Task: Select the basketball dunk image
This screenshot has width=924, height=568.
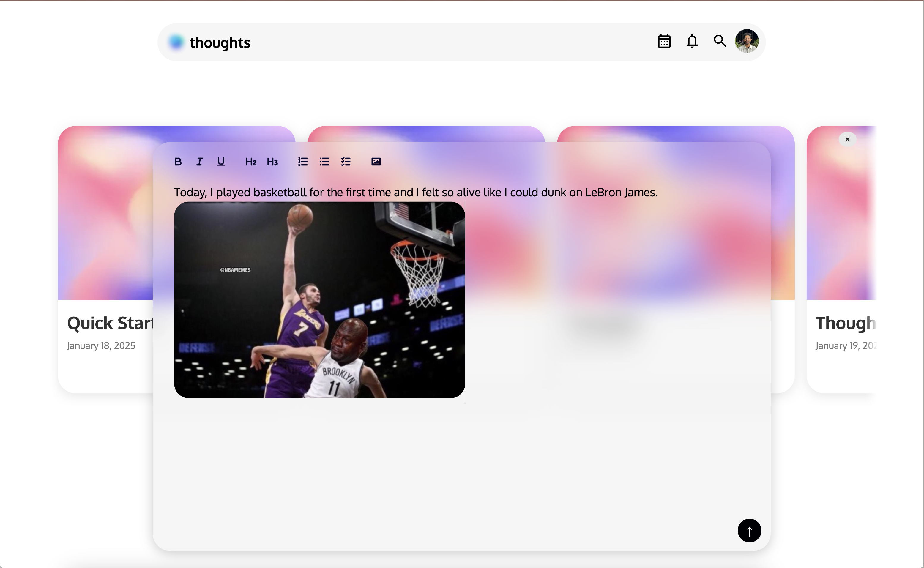Action: click(319, 300)
